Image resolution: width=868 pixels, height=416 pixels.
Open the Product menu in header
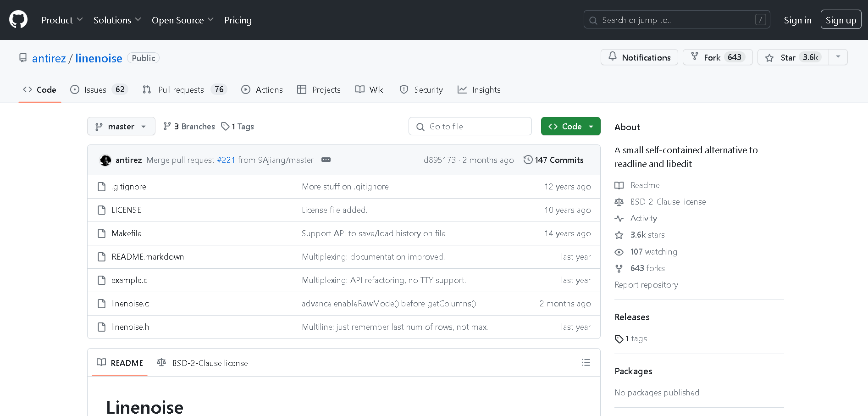(x=62, y=20)
